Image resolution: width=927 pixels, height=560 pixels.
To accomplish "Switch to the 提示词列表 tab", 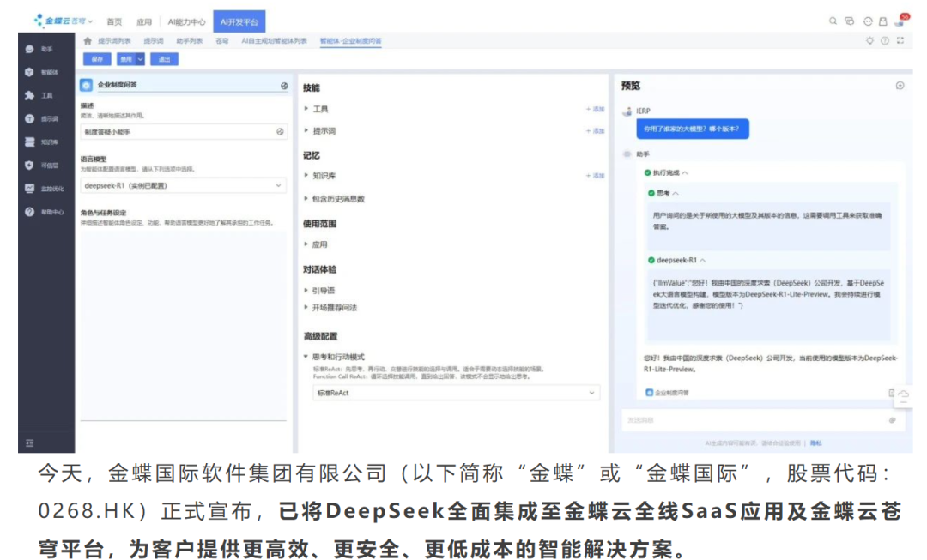I will tap(114, 41).
